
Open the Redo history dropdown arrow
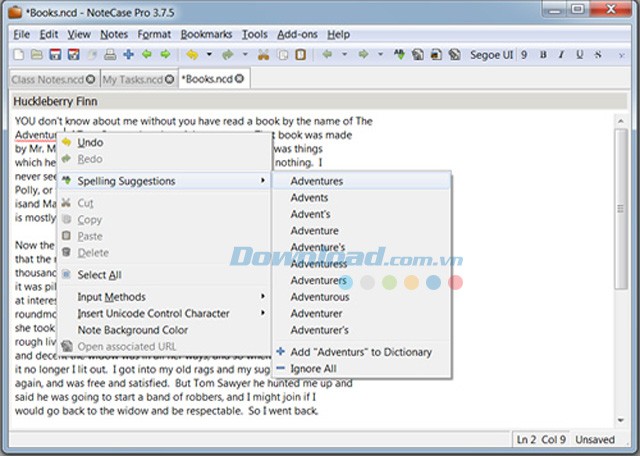pyautogui.click(x=245, y=54)
